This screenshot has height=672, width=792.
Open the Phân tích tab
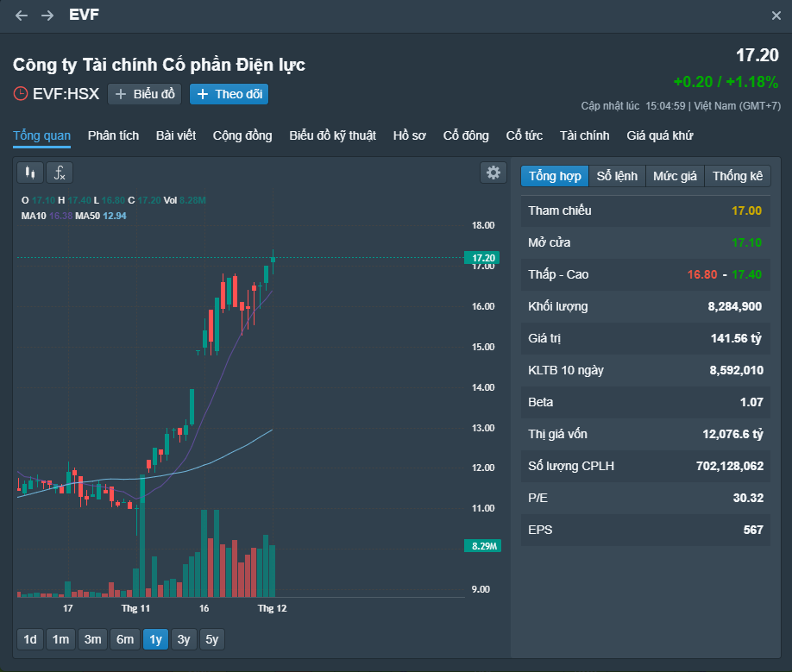(x=113, y=135)
